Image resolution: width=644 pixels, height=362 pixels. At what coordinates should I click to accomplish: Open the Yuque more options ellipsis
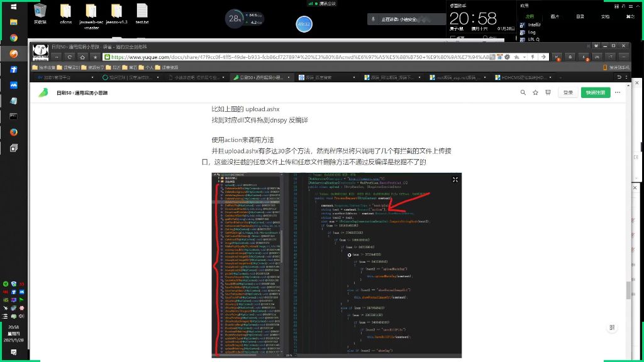[618, 93]
